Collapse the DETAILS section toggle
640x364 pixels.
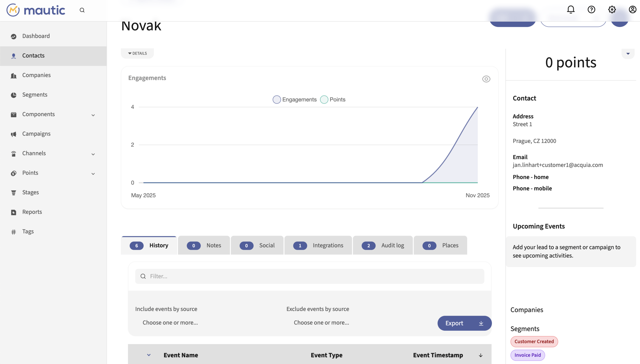tap(137, 53)
